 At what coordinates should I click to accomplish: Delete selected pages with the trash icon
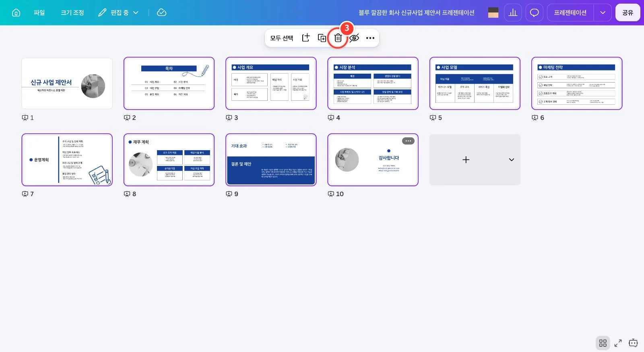click(x=338, y=38)
